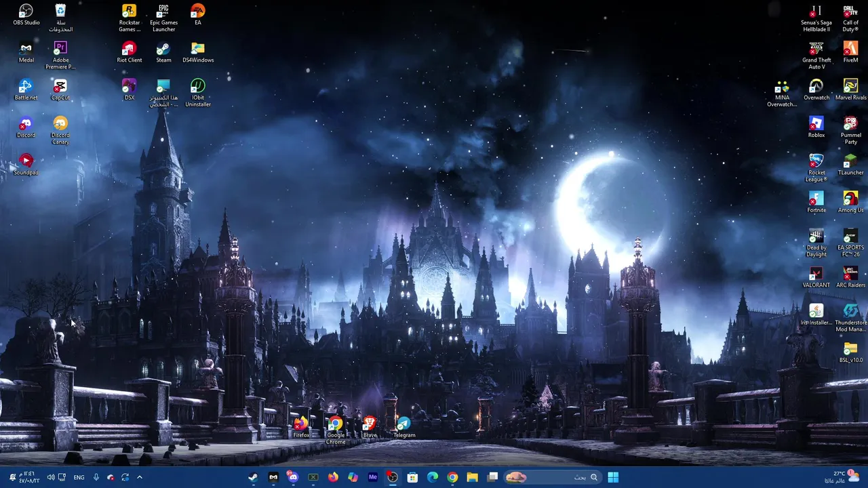
Task: Open Microsoft Store from the taskbar
Action: (412, 477)
